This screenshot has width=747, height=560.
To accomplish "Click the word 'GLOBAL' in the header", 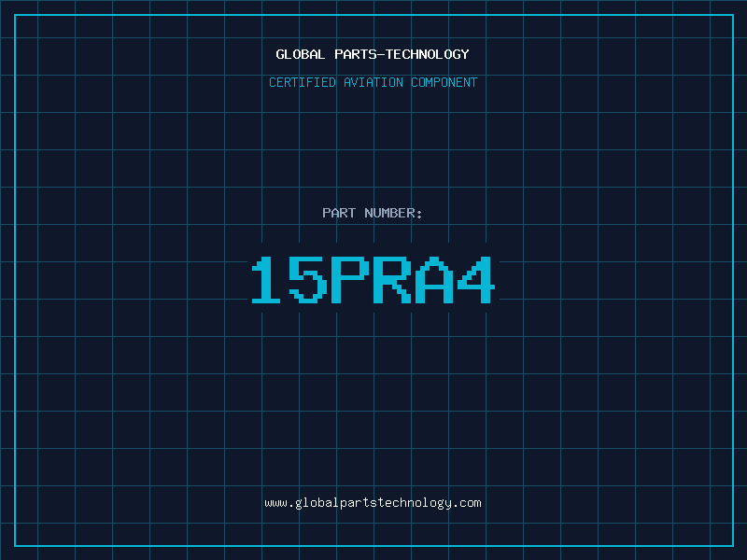I will coord(301,54).
